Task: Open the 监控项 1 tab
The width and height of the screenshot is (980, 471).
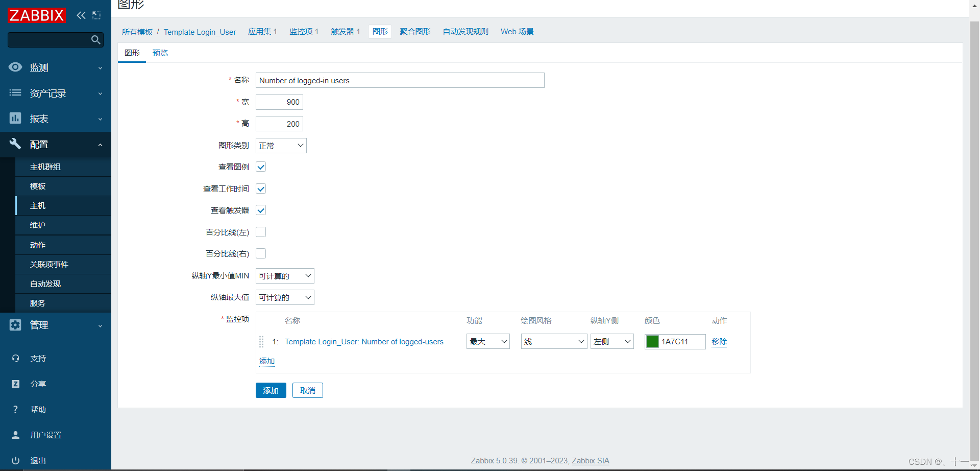Action: coord(304,31)
